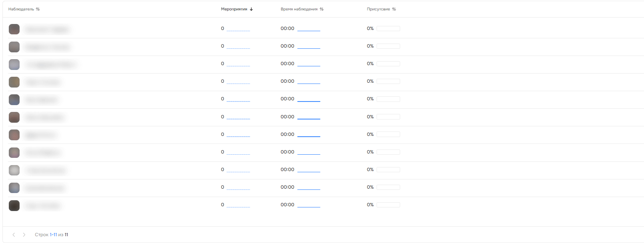Image resolution: width=644 pixels, height=243 pixels.
Task: Click the sort icon beside Наблюдатель header
Action: coord(38,9)
